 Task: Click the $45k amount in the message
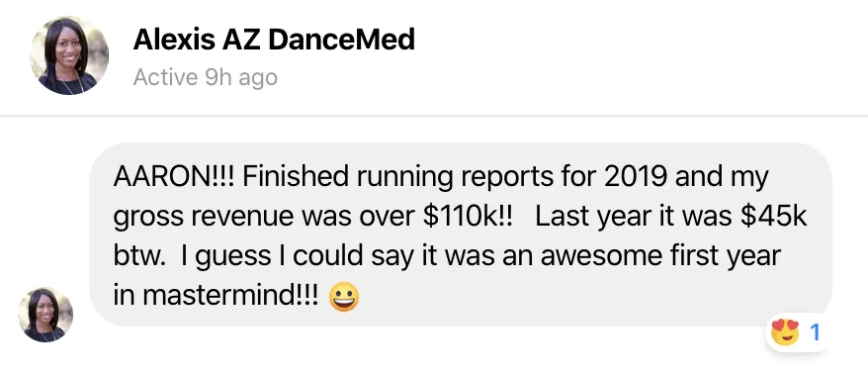pyautogui.click(x=774, y=217)
